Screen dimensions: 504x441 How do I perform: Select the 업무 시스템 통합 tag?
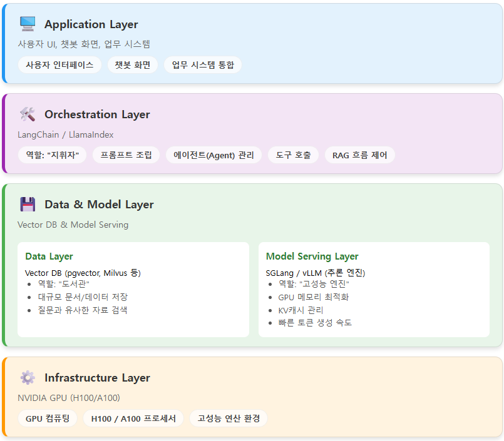(203, 65)
